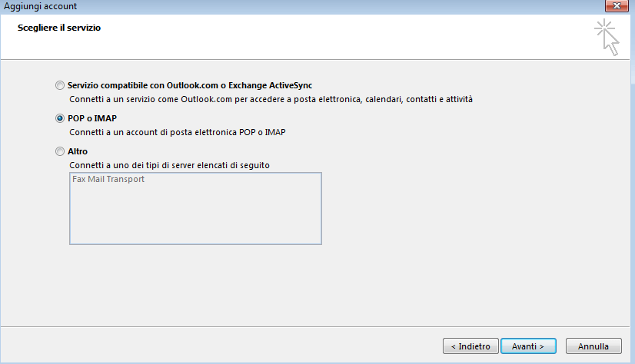This screenshot has height=364, width=635.
Task: Click the empty space inside server types listbox
Action: (x=195, y=214)
